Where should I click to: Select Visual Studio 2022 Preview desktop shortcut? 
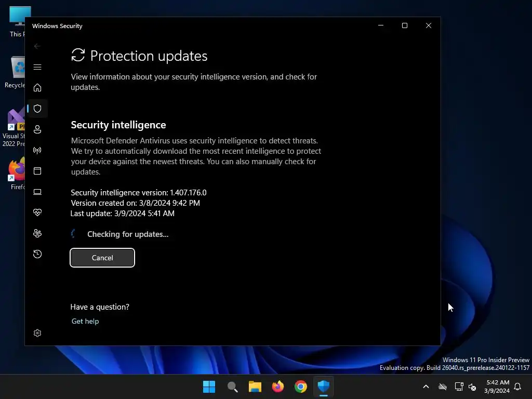click(x=14, y=128)
